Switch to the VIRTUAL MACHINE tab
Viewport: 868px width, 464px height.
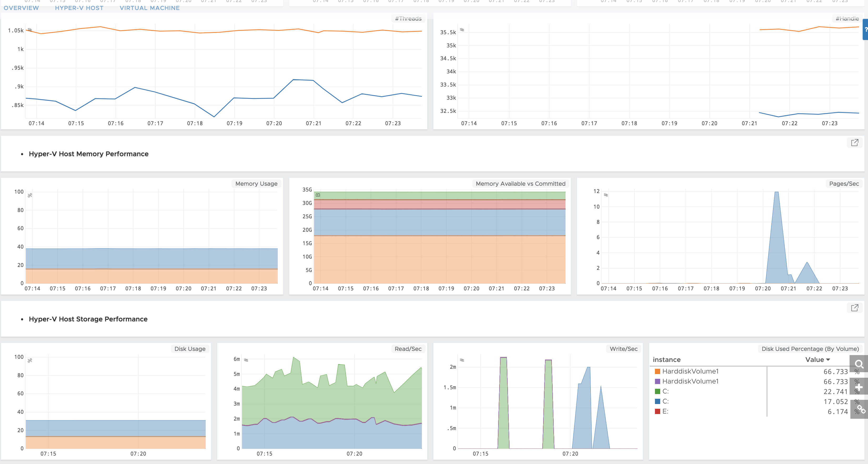coord(150,8)
